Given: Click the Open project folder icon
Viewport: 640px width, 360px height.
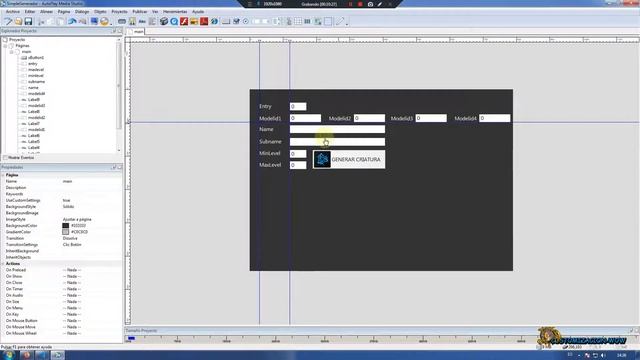Looking at the screenshot, I should [18, 21].
